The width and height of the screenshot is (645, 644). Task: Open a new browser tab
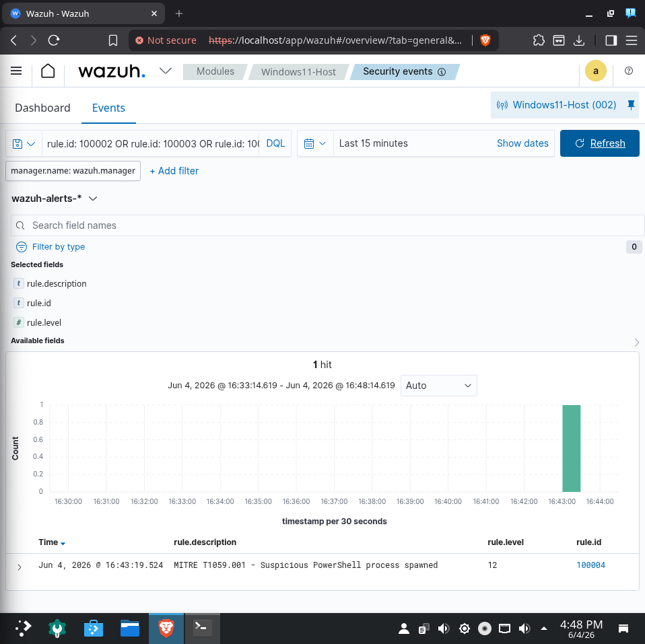178,13
